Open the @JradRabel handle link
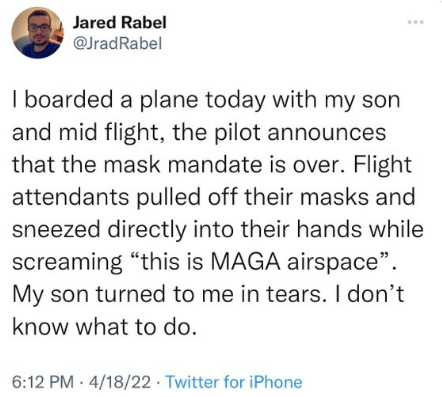 click(x=117, y=43)
